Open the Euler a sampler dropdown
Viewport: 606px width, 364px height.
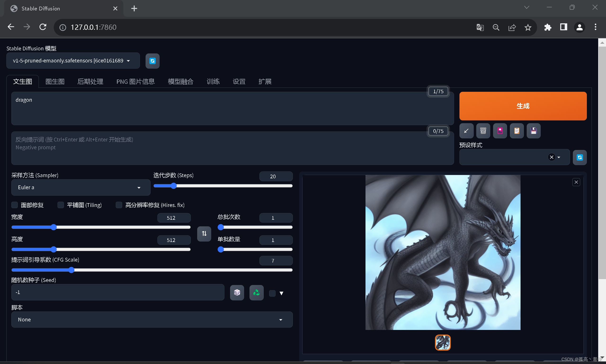coord(80,187)
